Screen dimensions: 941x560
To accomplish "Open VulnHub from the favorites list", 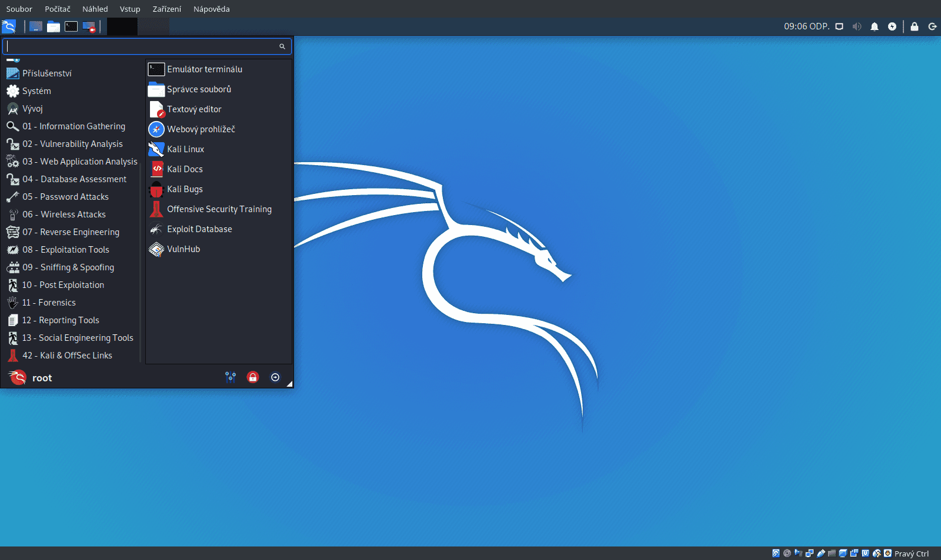I will click(183, 249).
